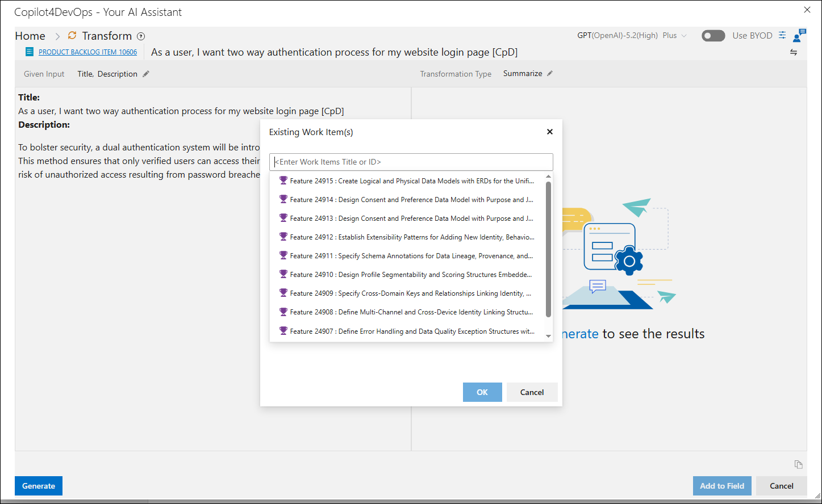Open the user feedback chat icon

coord(800,35)
